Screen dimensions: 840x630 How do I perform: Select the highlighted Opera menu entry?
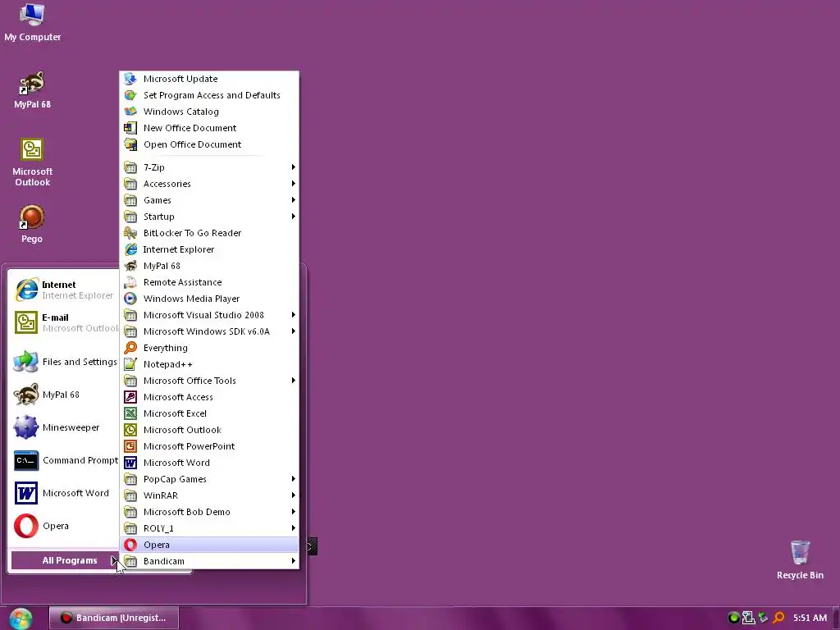(x=209, y=545)
